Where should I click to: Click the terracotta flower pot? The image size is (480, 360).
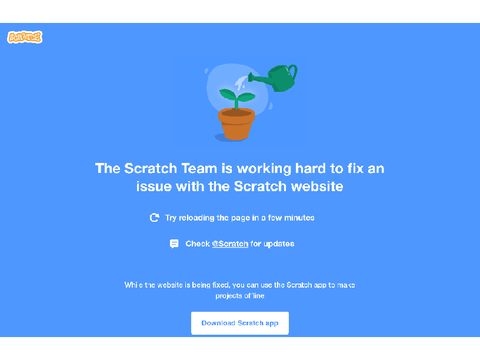pyautogui.click(x=236, y=124)
